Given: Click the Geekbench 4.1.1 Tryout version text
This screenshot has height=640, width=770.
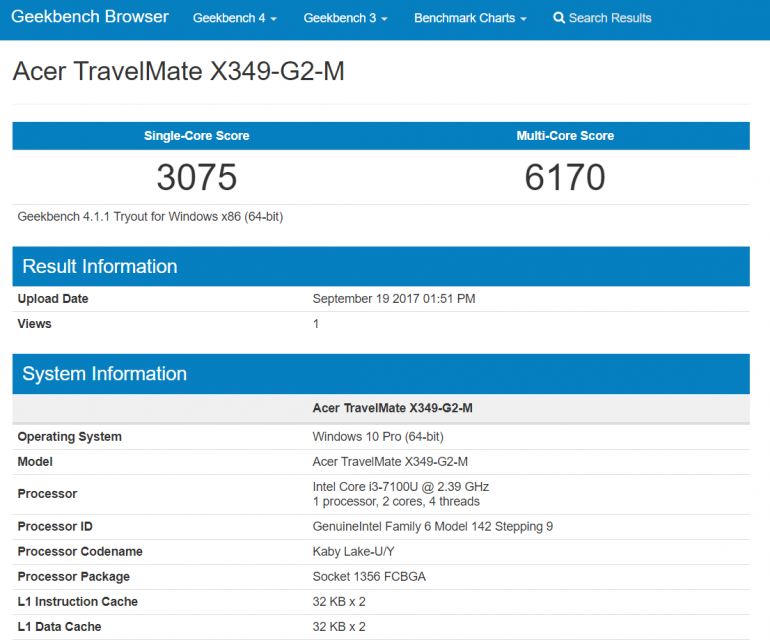Looking at the screenshot, I should tap(150, 217).
